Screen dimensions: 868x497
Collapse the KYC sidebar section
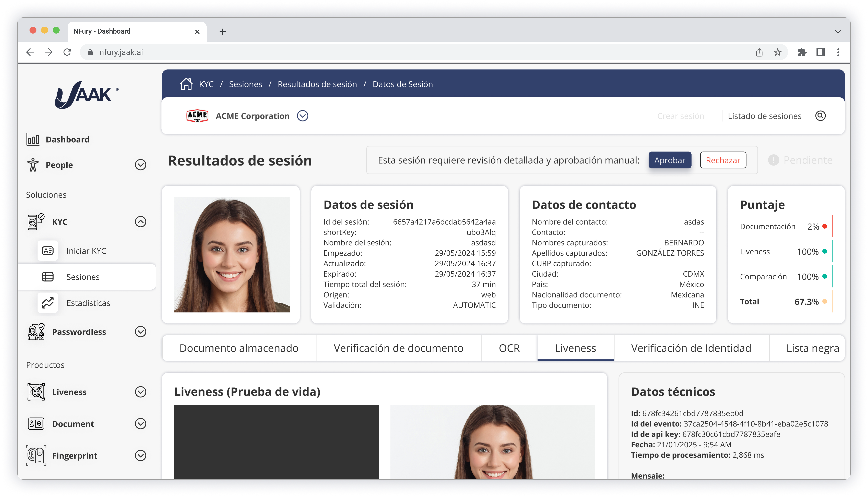tap(140, 222)
